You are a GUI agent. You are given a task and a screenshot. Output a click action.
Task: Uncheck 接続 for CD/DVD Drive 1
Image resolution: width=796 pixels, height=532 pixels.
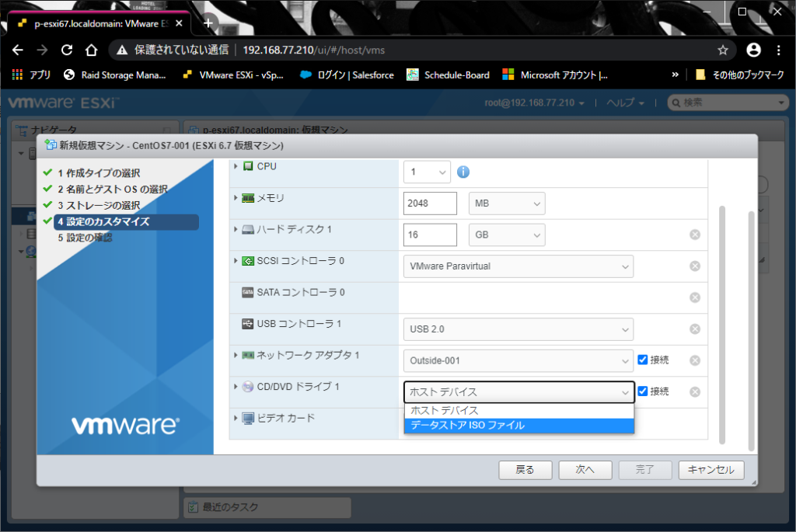coord(643,391)
